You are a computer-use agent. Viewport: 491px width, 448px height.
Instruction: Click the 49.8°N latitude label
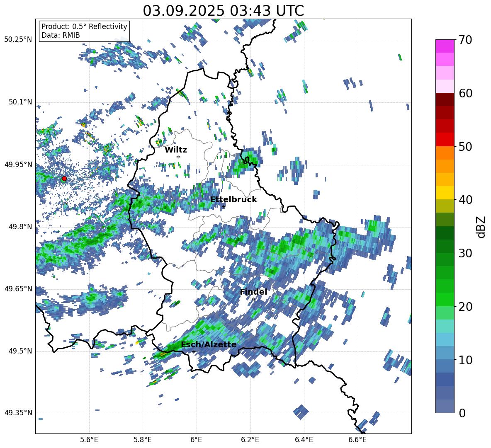pos(20,227)
